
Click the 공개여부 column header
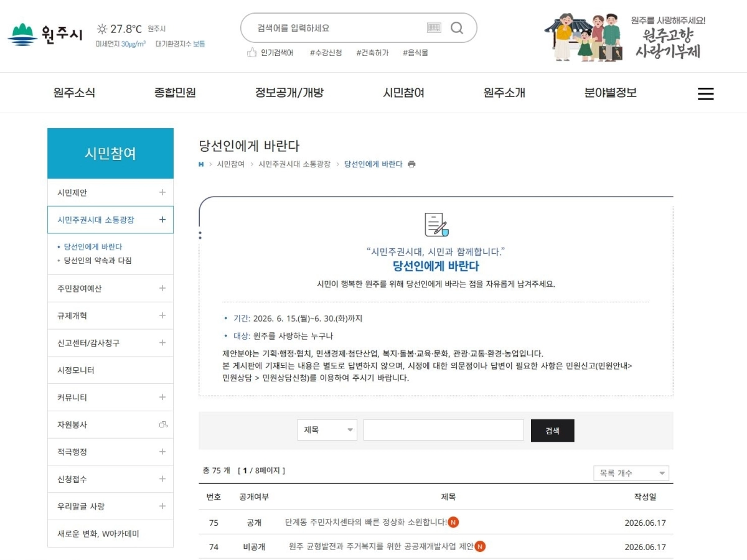(x=254, y=497)
